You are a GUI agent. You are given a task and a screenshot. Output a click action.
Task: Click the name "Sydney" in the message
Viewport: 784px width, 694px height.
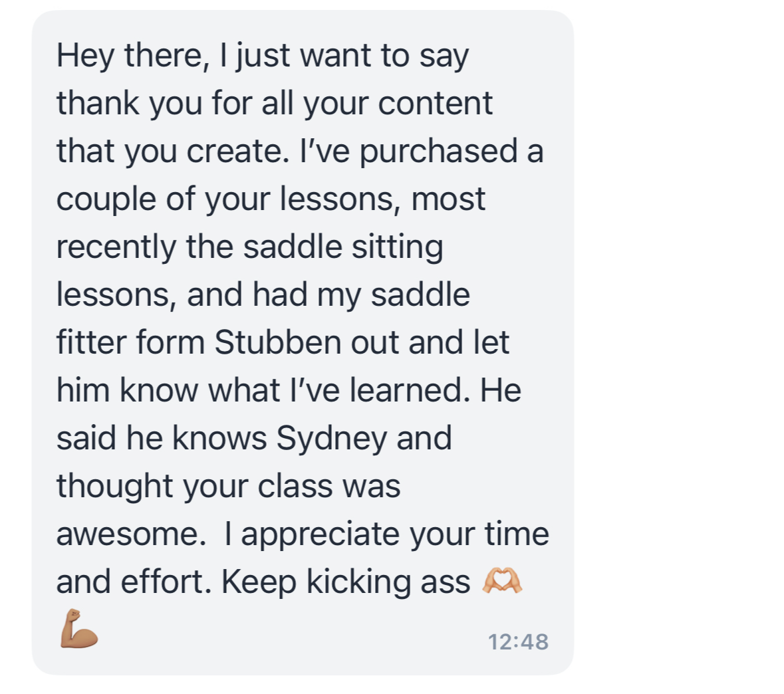(x=331, y=438)
